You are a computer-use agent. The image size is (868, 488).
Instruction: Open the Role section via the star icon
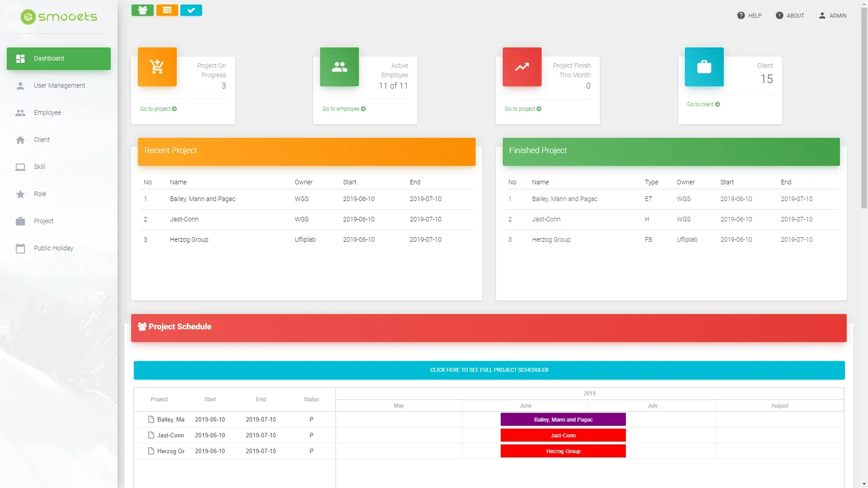[x=20, y=194]
